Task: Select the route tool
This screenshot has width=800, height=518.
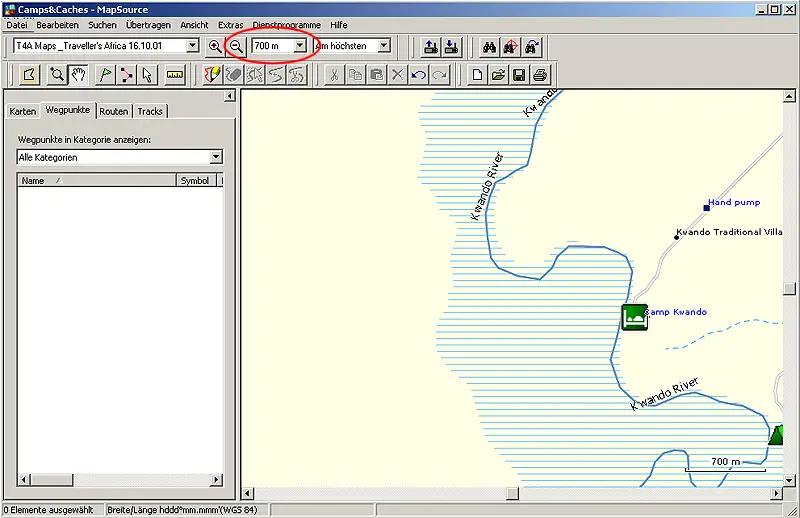Action: (x=126, y=75)
